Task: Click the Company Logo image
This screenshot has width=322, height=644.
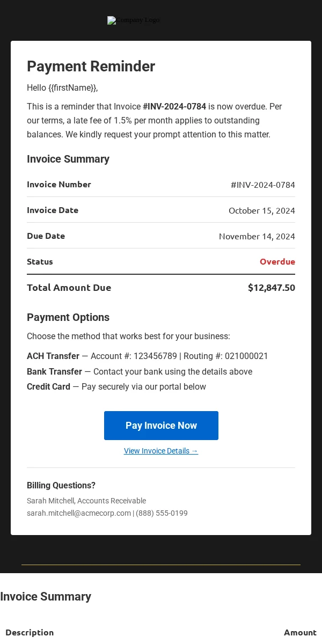Action: pyautogui.click(x=134, y=20)
